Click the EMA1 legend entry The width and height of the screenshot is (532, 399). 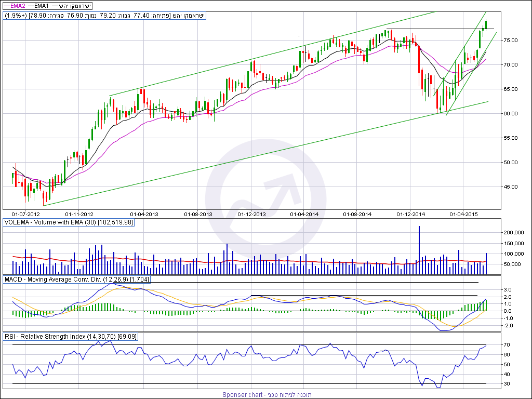(x=38, y=6)
